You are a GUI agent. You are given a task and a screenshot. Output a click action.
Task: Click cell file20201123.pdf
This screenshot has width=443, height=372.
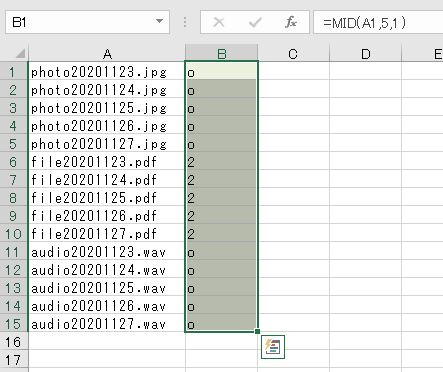point(107,162)
